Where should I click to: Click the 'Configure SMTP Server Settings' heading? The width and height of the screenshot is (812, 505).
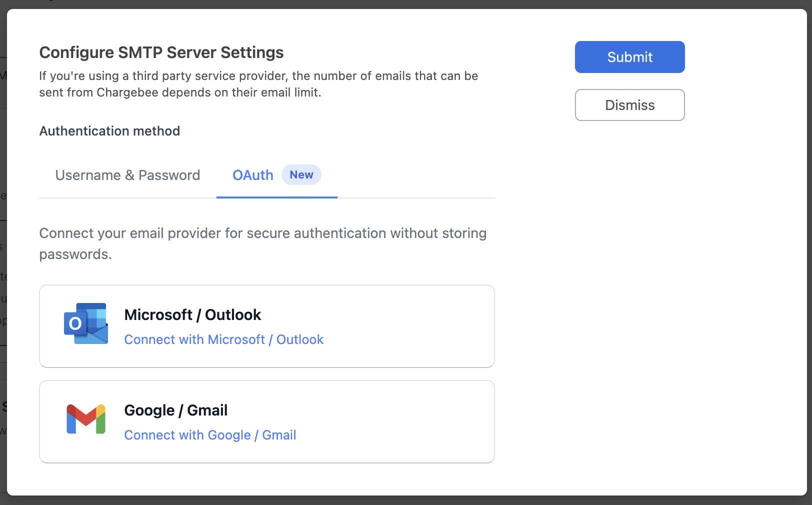pos(161,52)
